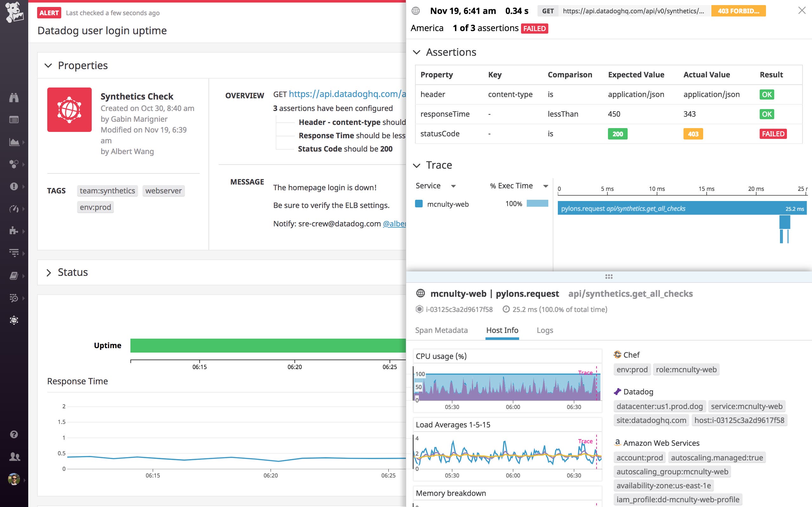Collapse the Assertions section

[417, 52]
